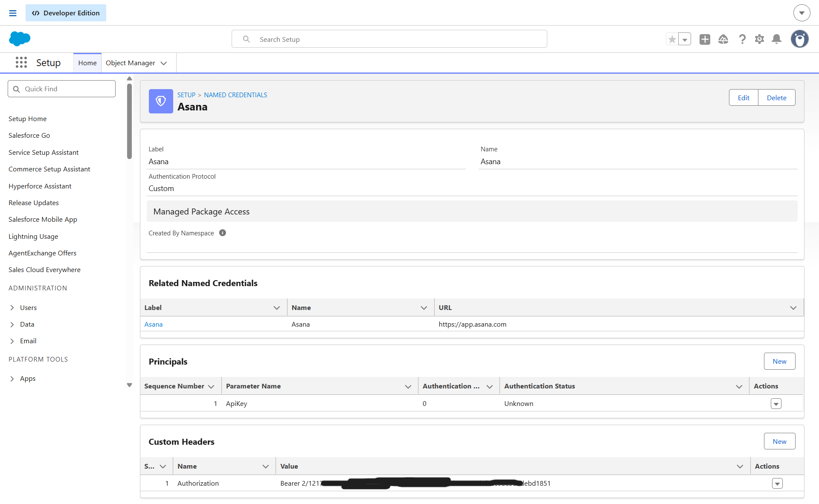The image size is (819, 504).
Task: Expand the Data tree node
Action: (12, 324)
